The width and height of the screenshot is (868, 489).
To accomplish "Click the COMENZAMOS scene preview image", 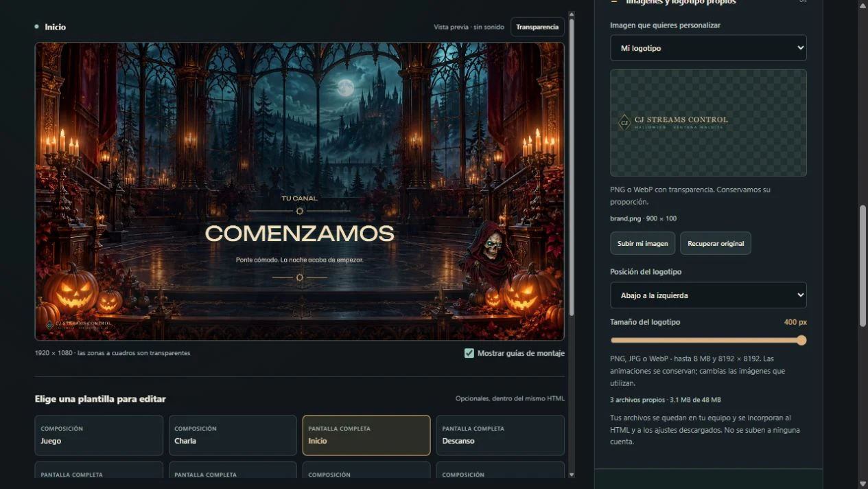I will (300, 192).
